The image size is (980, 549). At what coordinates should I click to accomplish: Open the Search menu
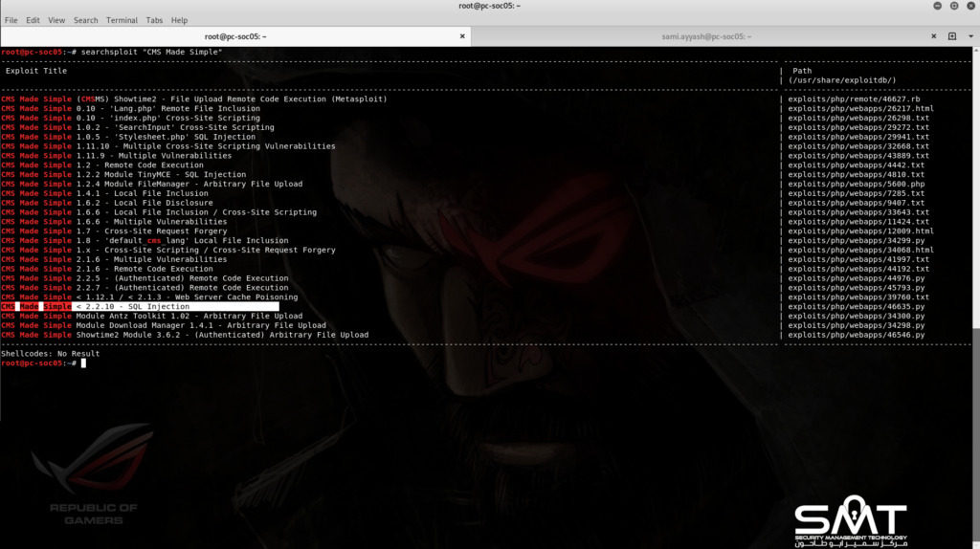85,20
